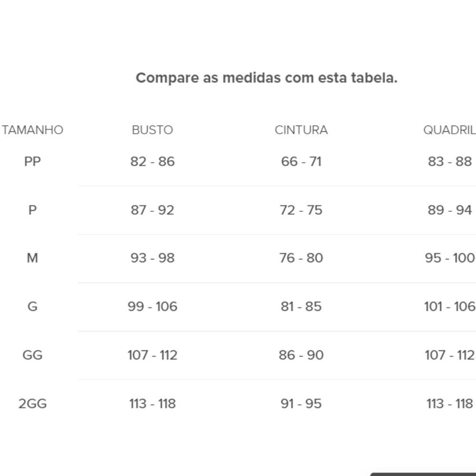Click the CINTURA column header
Screen dimensions: 476x476
pos(301,130)
